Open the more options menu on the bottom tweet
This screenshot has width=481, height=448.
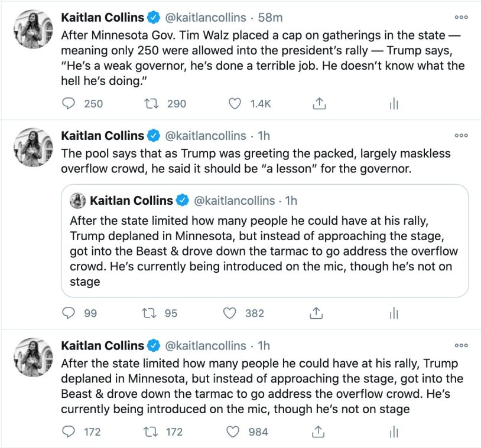461,345
